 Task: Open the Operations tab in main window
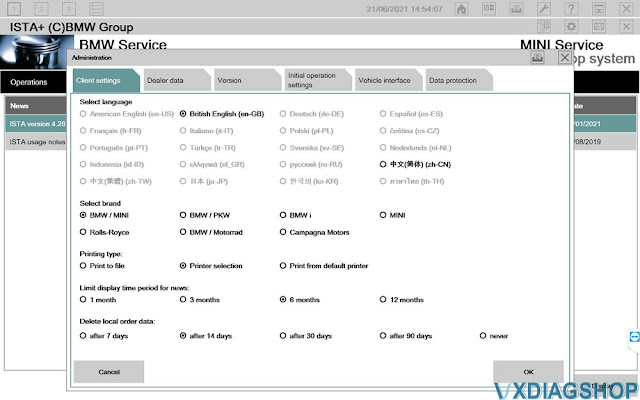tap(33, 82)
